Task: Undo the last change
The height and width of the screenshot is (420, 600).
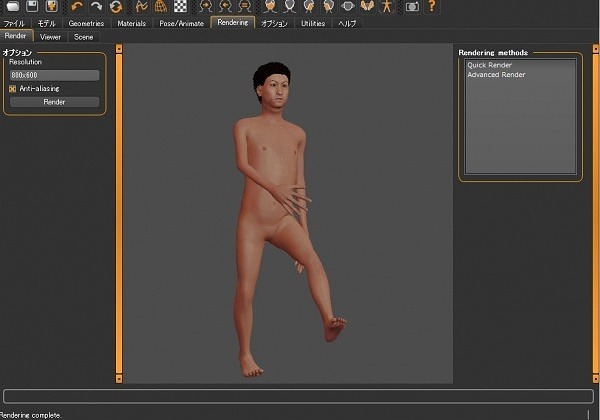Action: click(77, 6)
